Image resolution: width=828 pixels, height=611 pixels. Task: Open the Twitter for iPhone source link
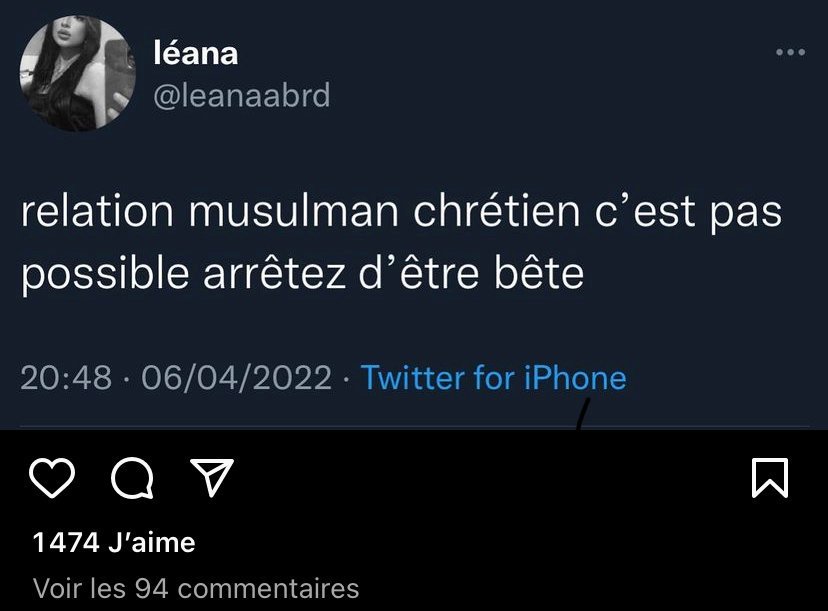click(493, 378)
